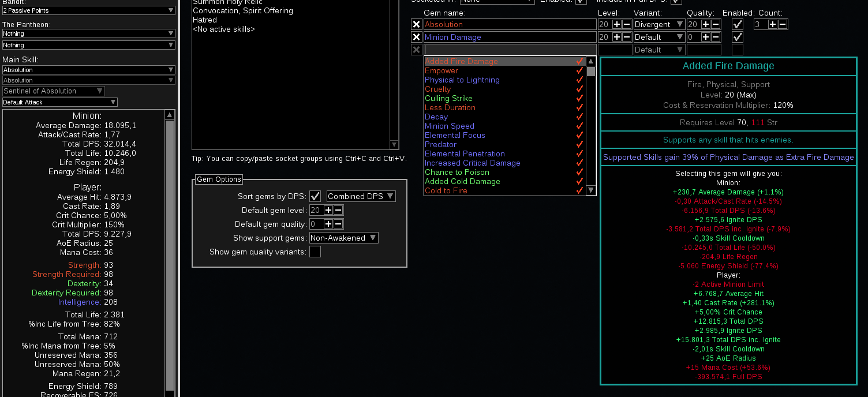868x397 pixels.
Task: Click the stats panel vertical scrollbar thumb
Action: click(170, 256)
